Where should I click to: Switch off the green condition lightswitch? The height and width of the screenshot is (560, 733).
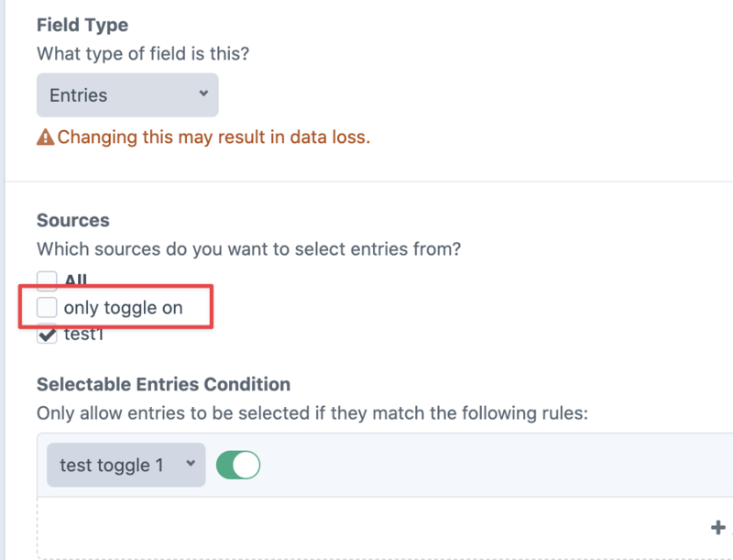(238, 465)
